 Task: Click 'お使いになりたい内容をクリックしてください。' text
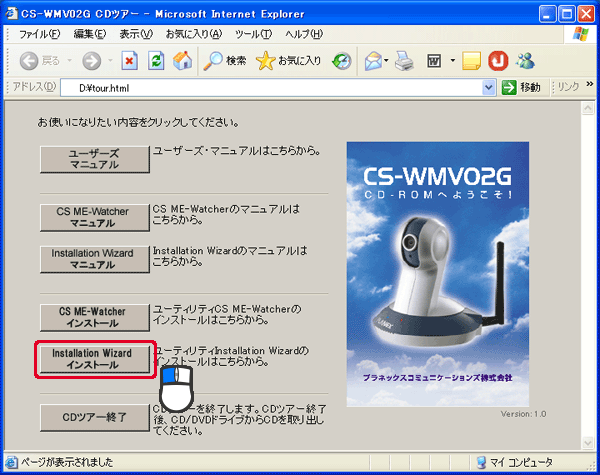(138, 122)
